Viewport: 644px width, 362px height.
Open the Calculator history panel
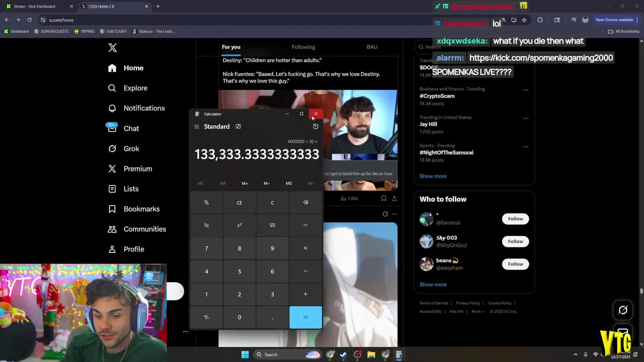click(315, 127)
